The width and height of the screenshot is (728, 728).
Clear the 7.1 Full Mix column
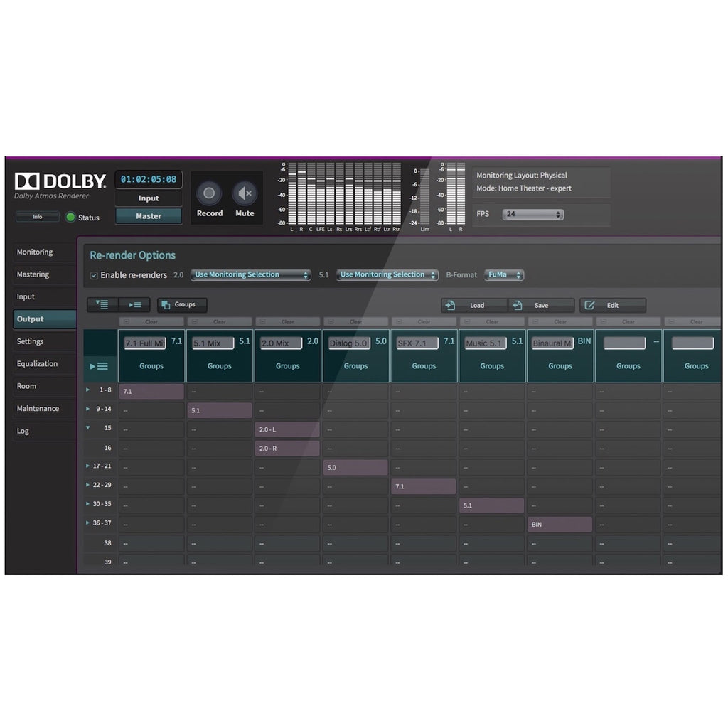click(x=151, y=322)
